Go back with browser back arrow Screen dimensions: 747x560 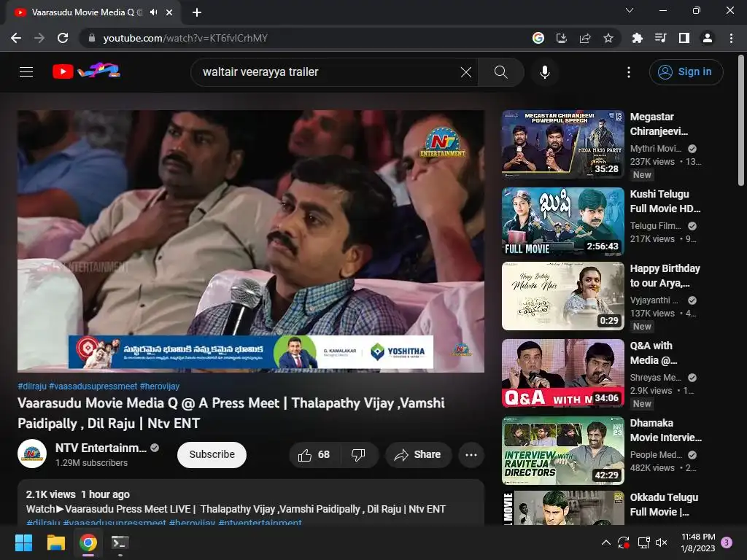click(x=16, y=38)
